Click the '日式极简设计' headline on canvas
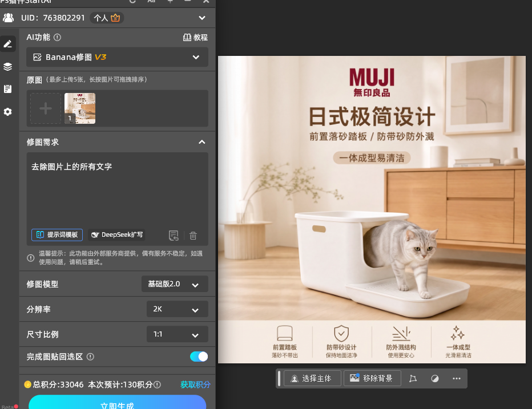532x409 pixels. pos(372,117)
